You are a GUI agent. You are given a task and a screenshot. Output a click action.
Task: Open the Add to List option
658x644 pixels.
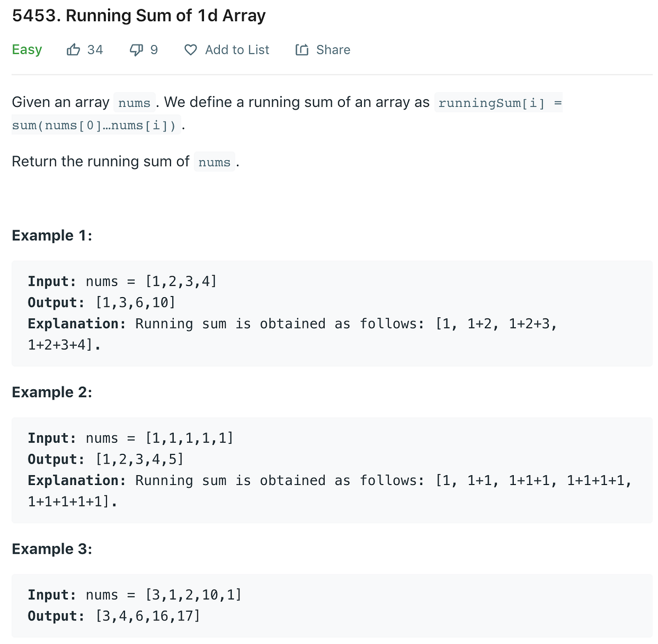click(x=237, y=50)
